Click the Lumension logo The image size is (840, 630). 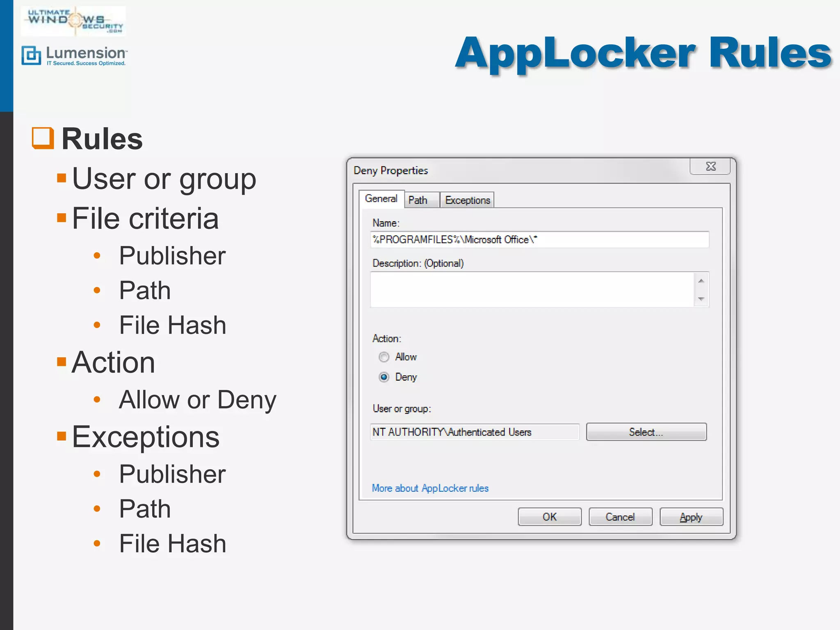point(74,55)
